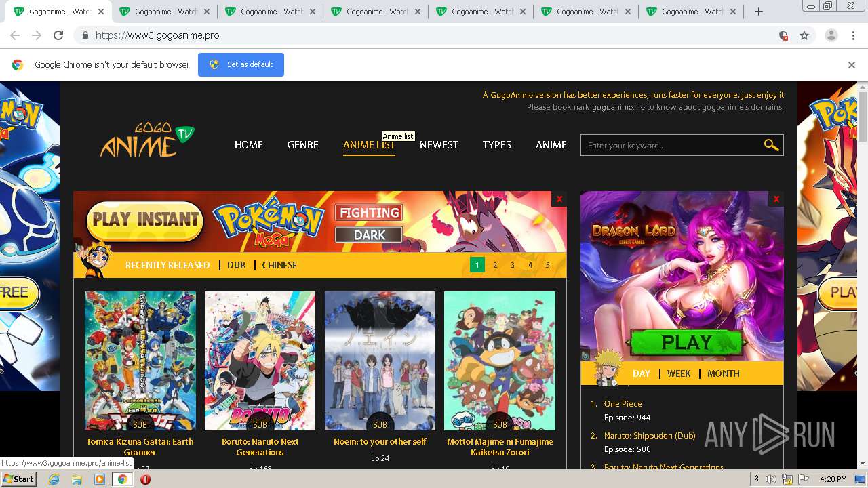Click the FIGHTING label on banner
Viewport: 868px width, 488px height.
tap(370, 213)
